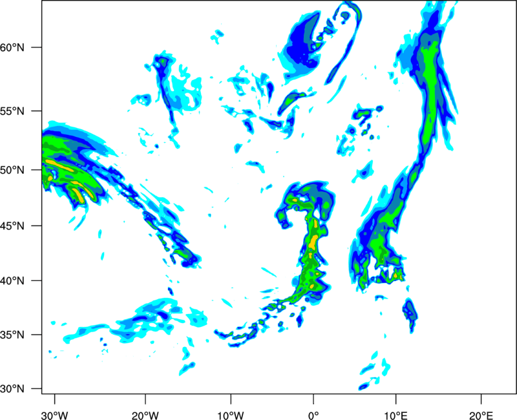Click the 20°W longitude label
The width and height of the screenshot is (517, 420).
click(145, 415)
